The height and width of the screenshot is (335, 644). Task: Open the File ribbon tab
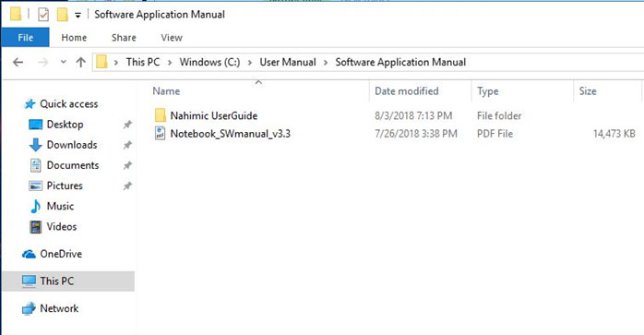pyautogui.click(x=25, y=38)
